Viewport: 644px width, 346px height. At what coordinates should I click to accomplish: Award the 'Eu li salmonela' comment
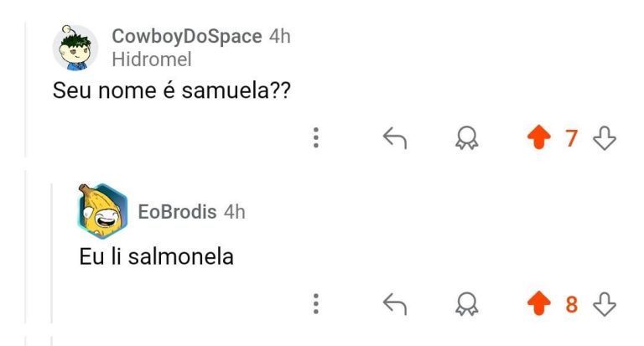pos(466,303)
